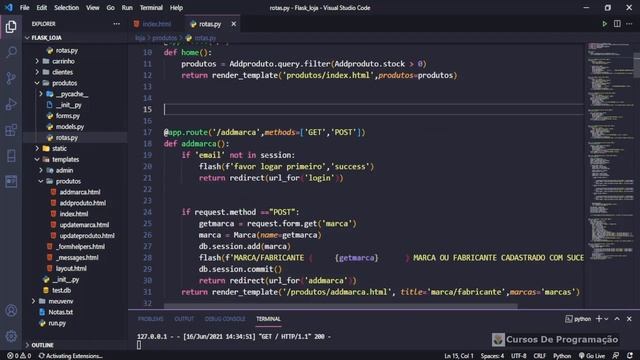Open the Extensions view

11,130
